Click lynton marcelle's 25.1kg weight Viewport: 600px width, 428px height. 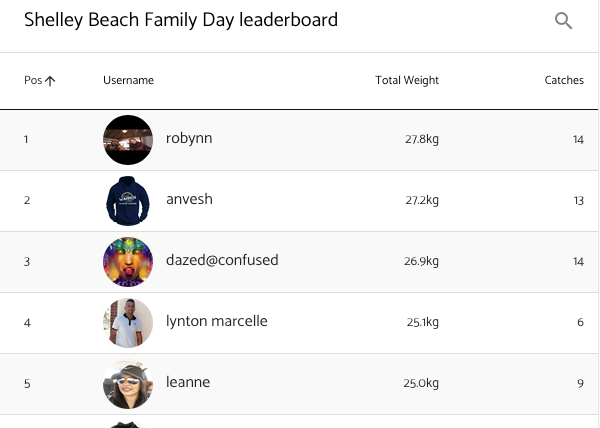(x=421, y=323)
